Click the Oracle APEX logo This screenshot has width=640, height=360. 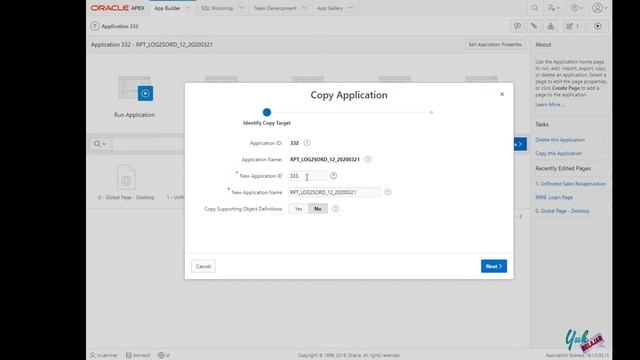pos(118,8)
